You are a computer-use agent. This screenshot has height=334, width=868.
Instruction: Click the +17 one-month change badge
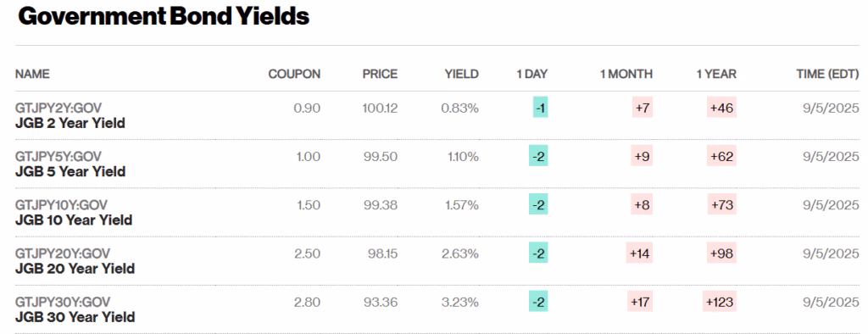[640, 302]
